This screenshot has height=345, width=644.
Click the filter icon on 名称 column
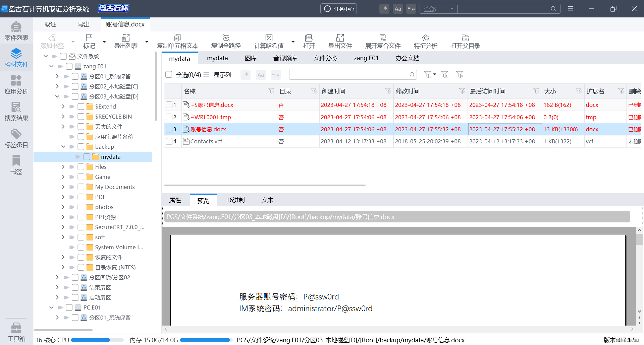(x=271, y=91)
